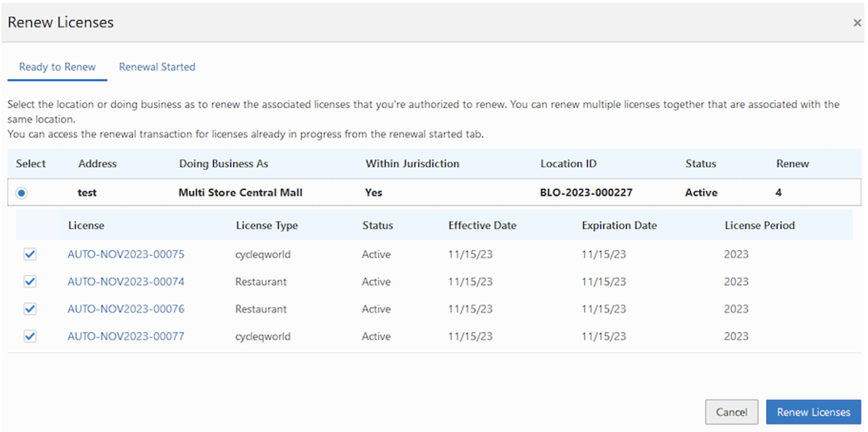The image size is (868, 432).
Task: Click the Expiration Date column header
Action: pyautogui.click(x=619, y=225)
